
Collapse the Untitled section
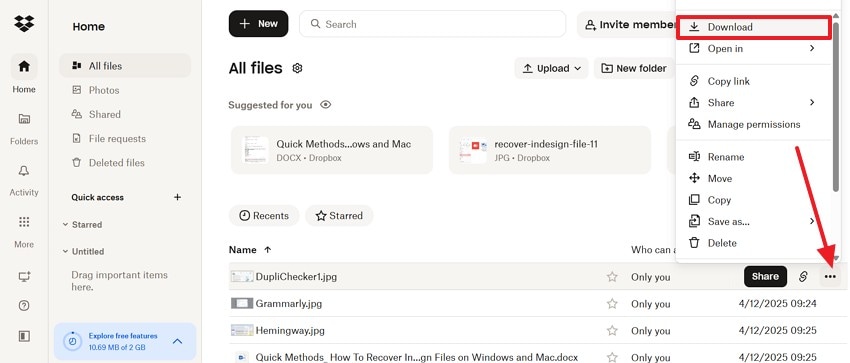point(65,251)
